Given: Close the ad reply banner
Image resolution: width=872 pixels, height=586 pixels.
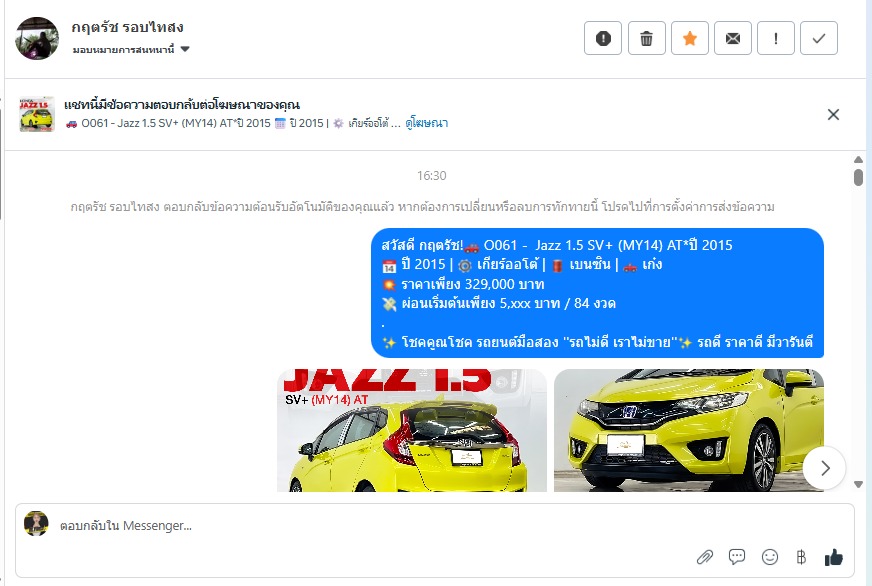Looking at the screenshot, I should pos(833,115).
